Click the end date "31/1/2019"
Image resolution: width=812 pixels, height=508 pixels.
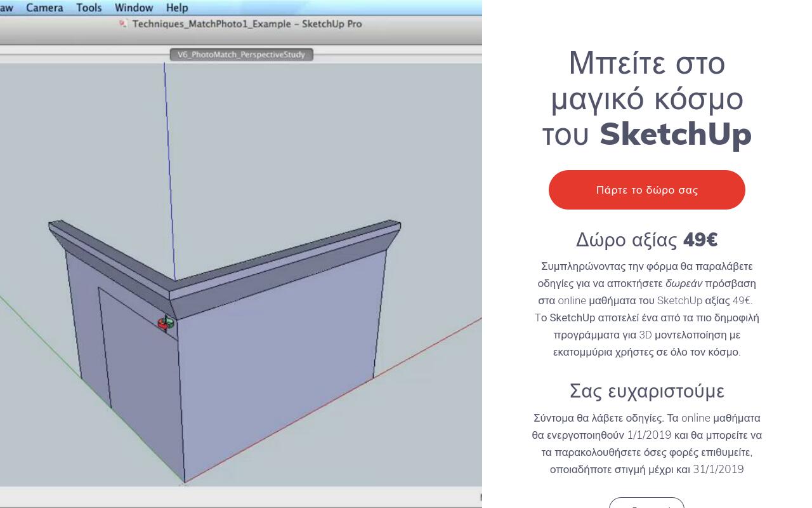coord(718,470)
